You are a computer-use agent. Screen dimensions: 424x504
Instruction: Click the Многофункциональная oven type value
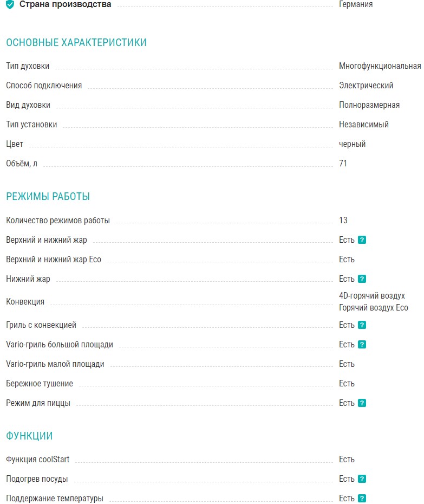pyautogui.click(x=380, y=66)
